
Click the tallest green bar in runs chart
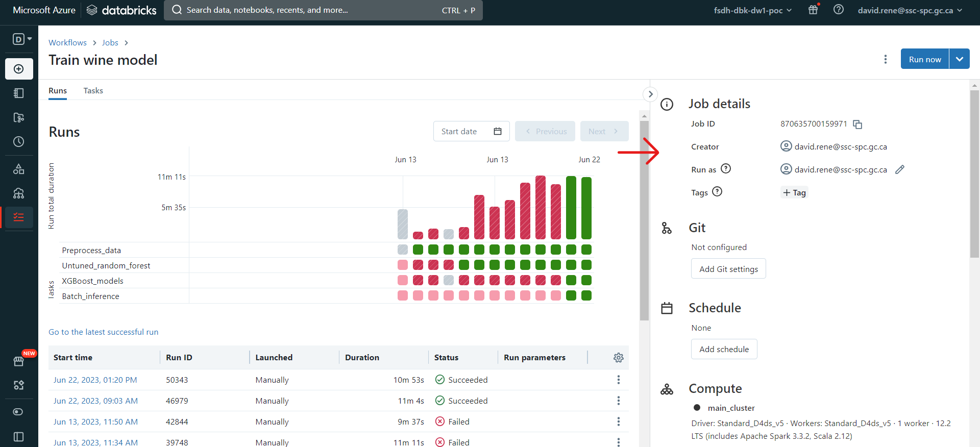pos(571,208)
